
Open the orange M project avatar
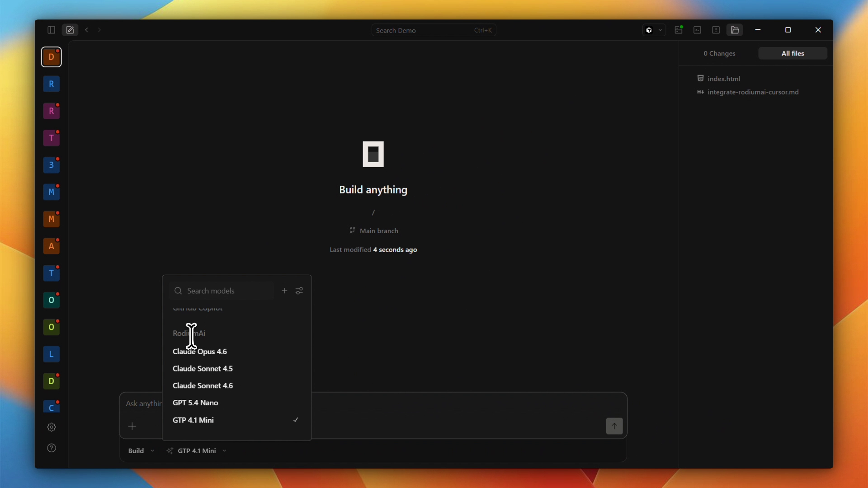[x=52, y=219]
